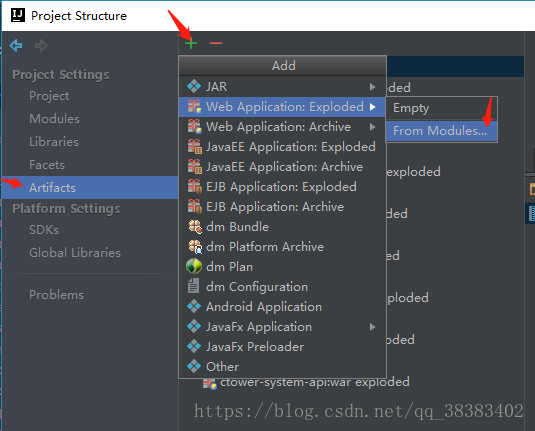This screenshot has height=431, width=535.
Task: Select JavaFx Application entry
Action: click(282, 327)
